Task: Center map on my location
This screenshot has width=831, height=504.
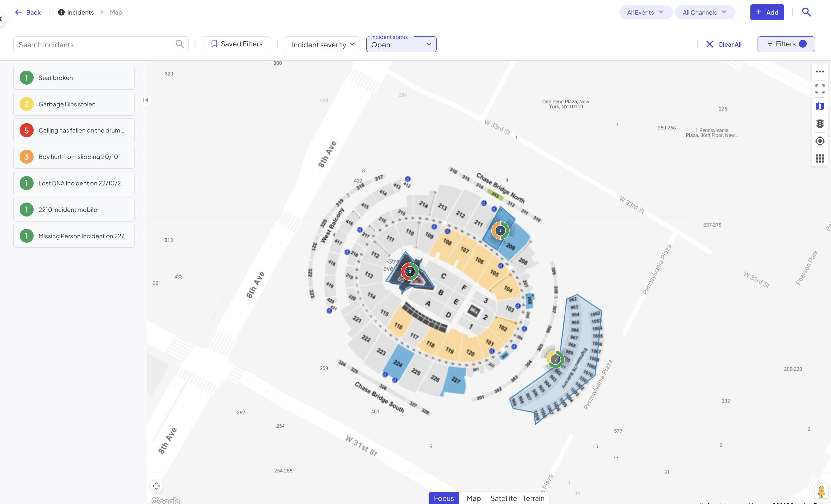Action: (820, 141)
